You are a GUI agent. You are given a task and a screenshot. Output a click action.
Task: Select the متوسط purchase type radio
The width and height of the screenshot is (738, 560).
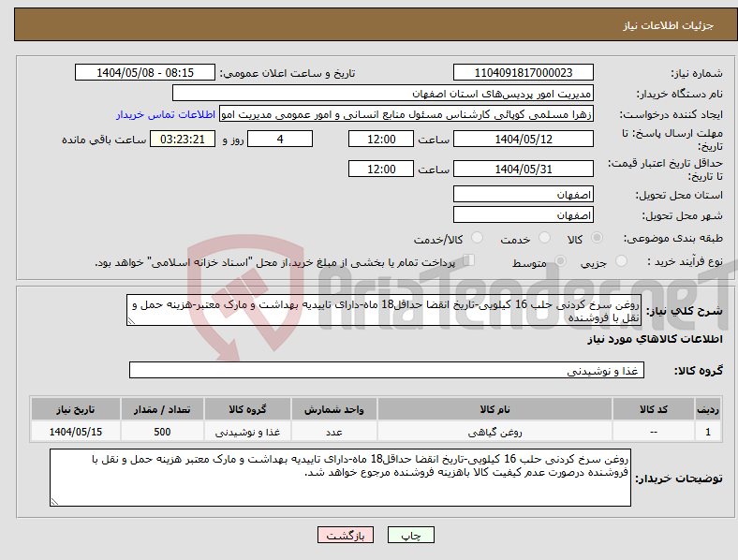pos(560,260)
